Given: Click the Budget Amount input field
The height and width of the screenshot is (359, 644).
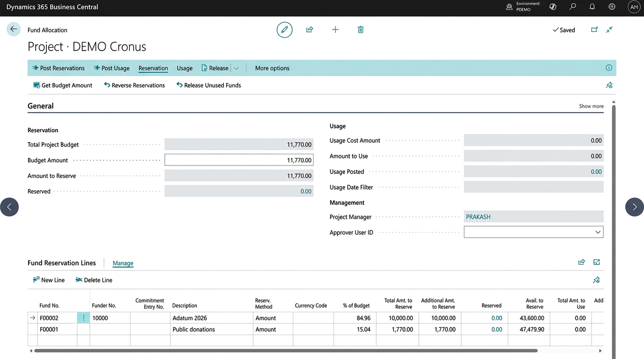Looking at the screenshot, I should tap(239, 160).
